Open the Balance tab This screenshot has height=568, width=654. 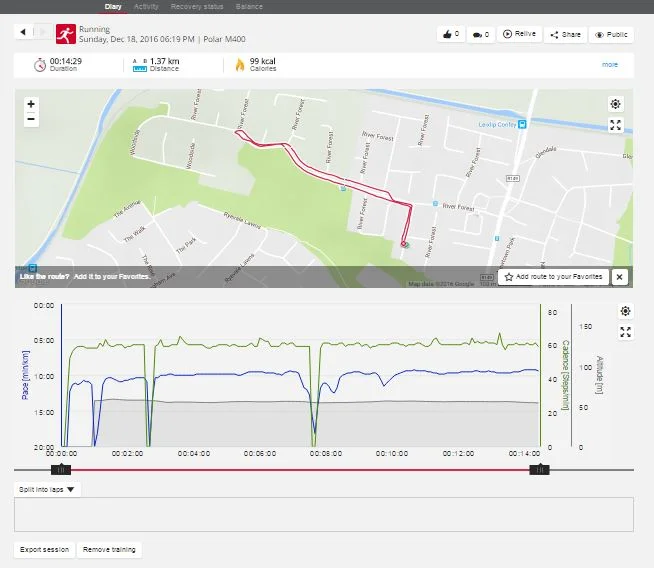[250, 6]
